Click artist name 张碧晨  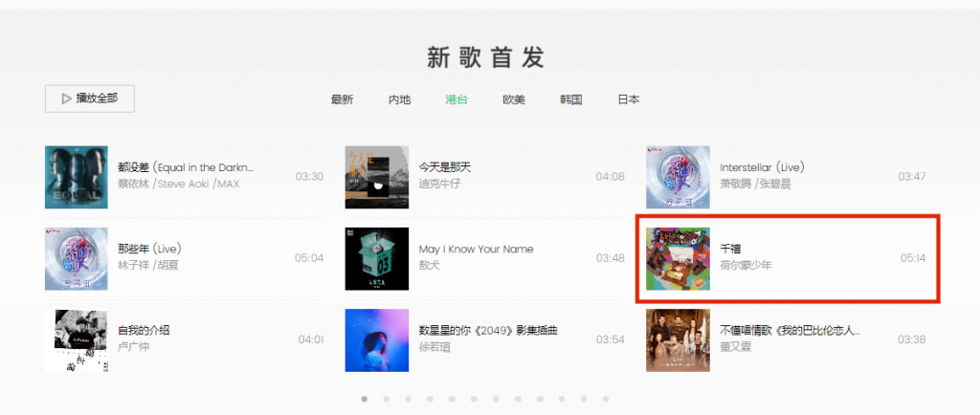(x=775, y=185)
